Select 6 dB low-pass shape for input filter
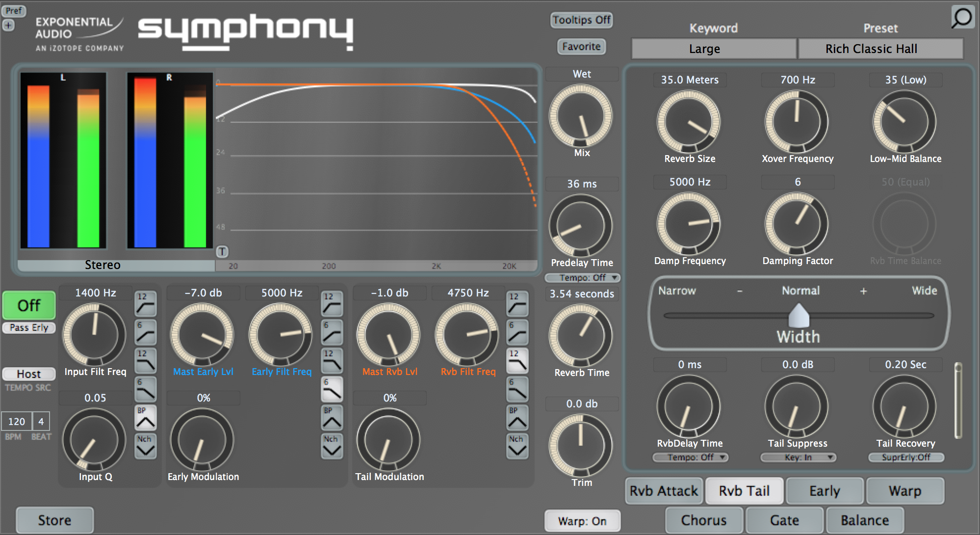The image size is (980, 535). [x=146, y=332]
